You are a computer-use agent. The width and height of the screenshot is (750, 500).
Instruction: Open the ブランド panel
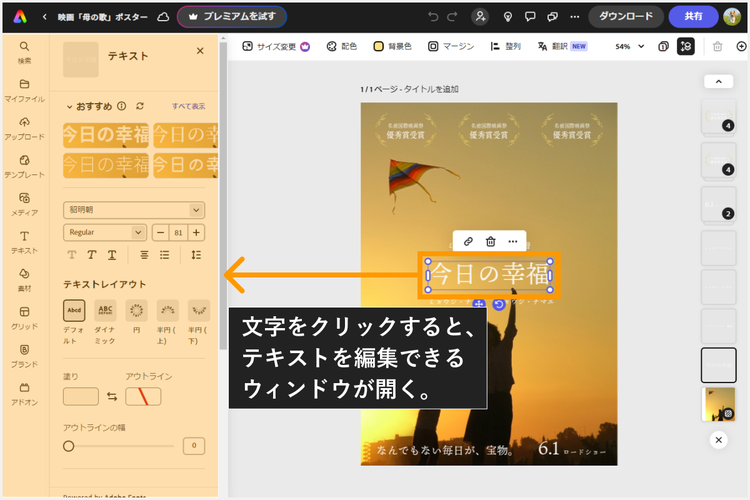click(24, 356)
